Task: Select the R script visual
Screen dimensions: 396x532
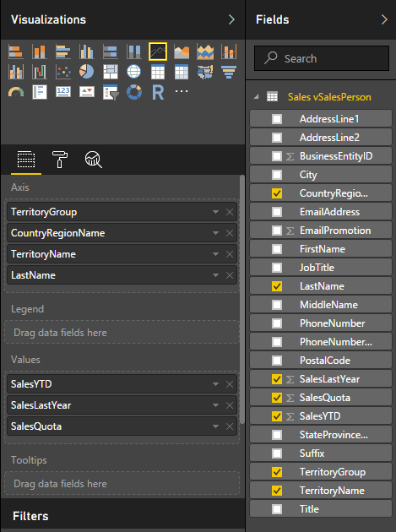Action: point(158,92)
